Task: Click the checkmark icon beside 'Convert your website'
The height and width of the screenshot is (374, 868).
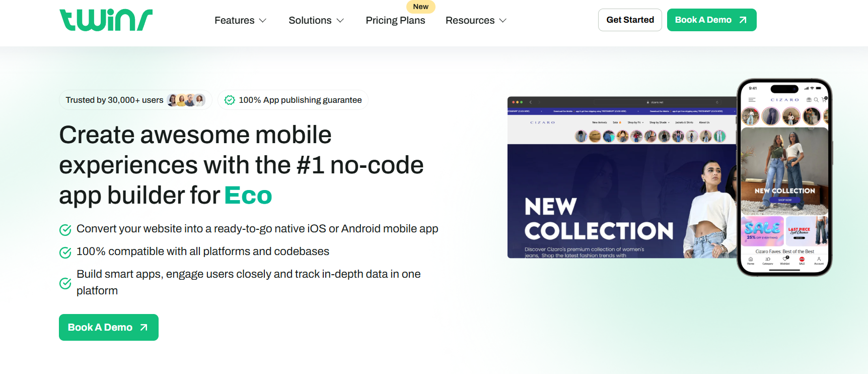Action: 65,230
